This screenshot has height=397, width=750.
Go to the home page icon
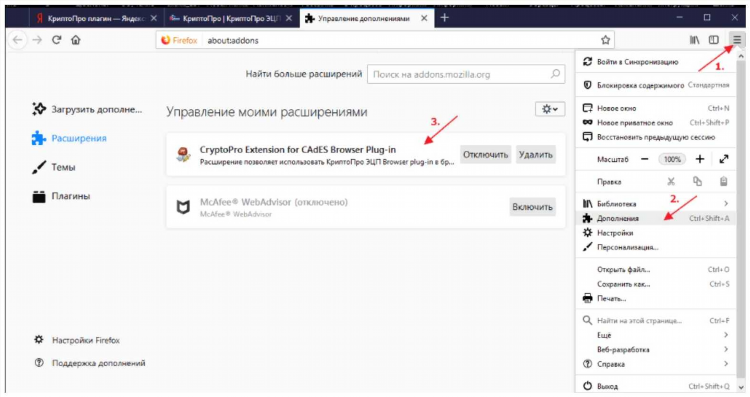pos(76,40)
